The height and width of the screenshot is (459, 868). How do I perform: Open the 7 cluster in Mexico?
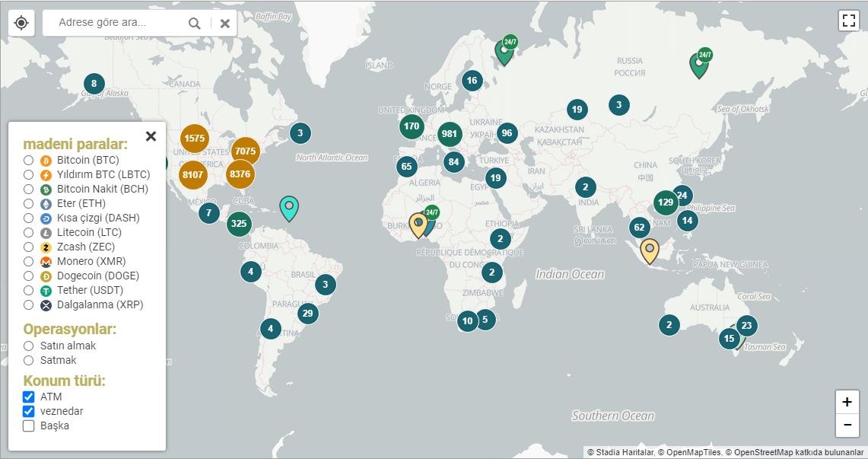[208, 212]
